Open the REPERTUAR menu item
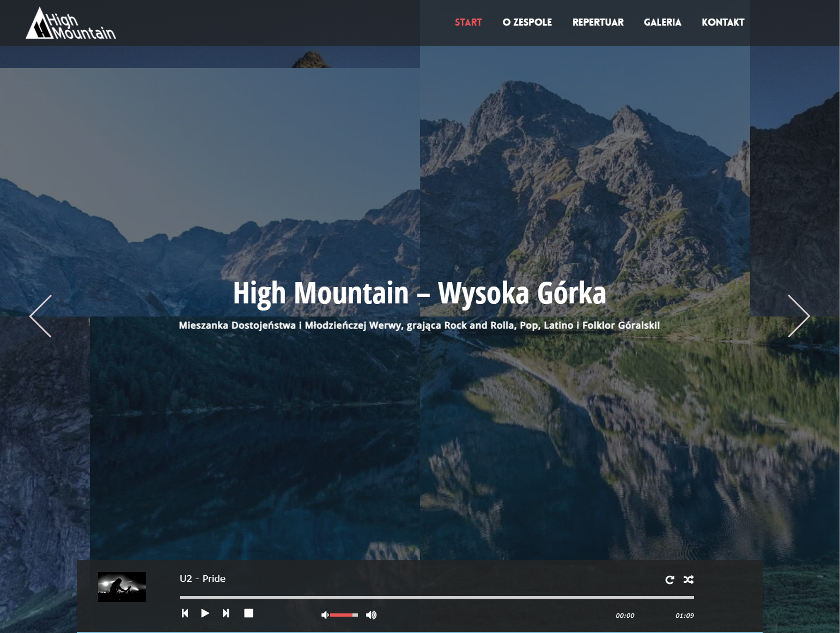 click(598, 22)
